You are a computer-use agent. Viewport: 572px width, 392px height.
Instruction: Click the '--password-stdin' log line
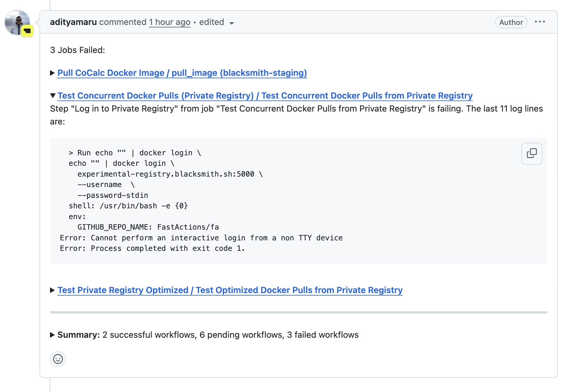113,195
